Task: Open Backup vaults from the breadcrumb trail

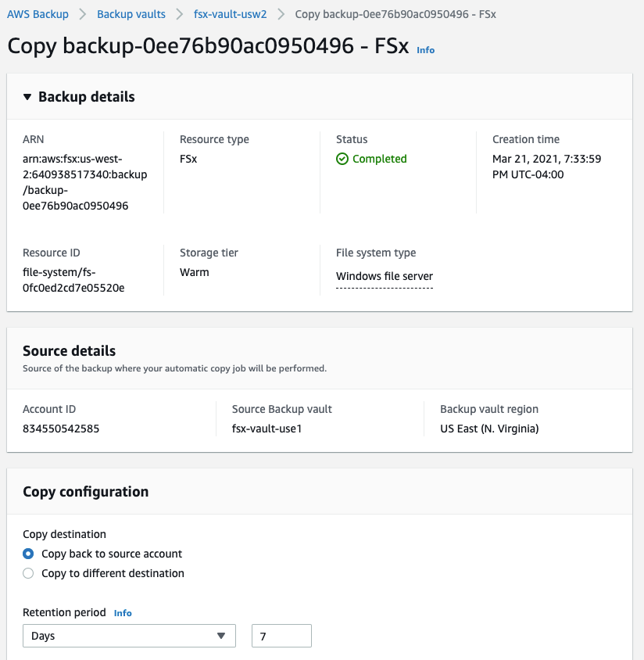Action: pyautogui.click(x=131, y=14)
